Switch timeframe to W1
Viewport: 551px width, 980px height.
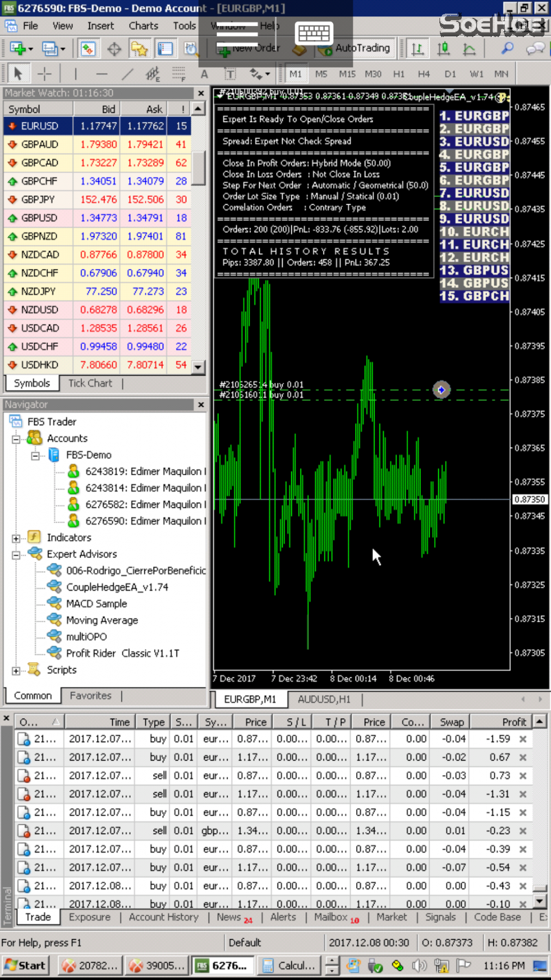(x=476, y=74)
